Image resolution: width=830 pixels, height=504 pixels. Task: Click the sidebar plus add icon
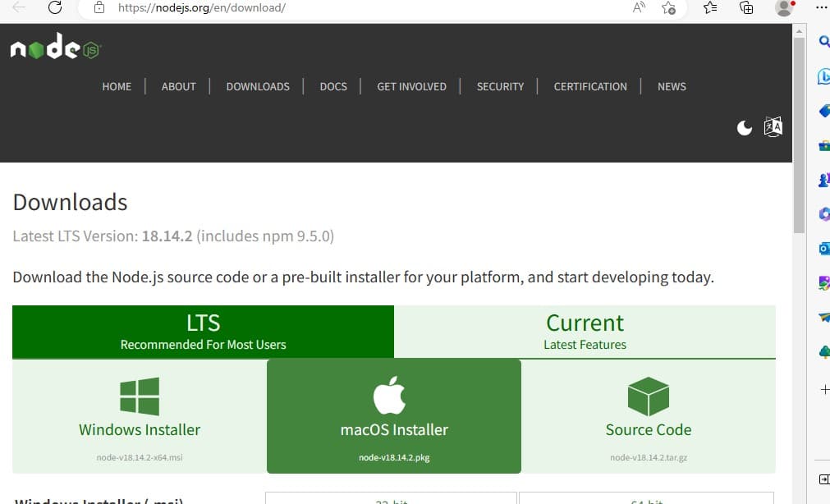(x=825, y=390)
